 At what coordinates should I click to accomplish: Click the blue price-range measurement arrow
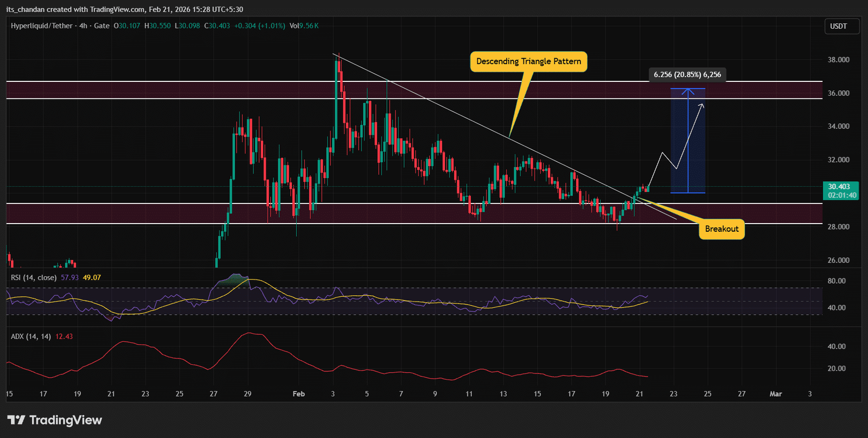pos(688,141)
